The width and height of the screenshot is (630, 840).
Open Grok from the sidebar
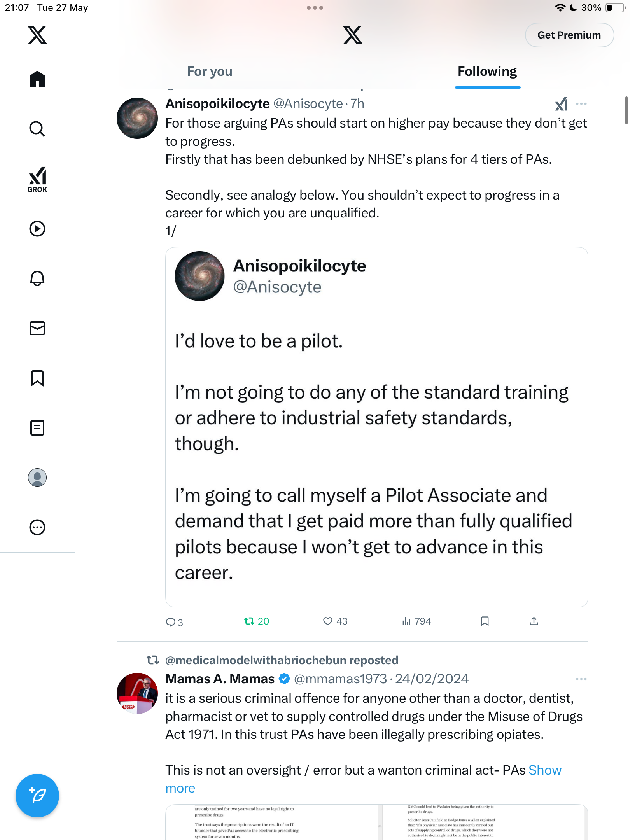click(x=37, y=179)
